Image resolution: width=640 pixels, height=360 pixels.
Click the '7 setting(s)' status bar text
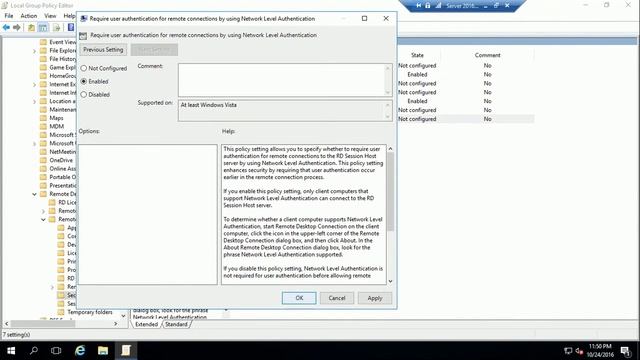[x=16, y=335]
